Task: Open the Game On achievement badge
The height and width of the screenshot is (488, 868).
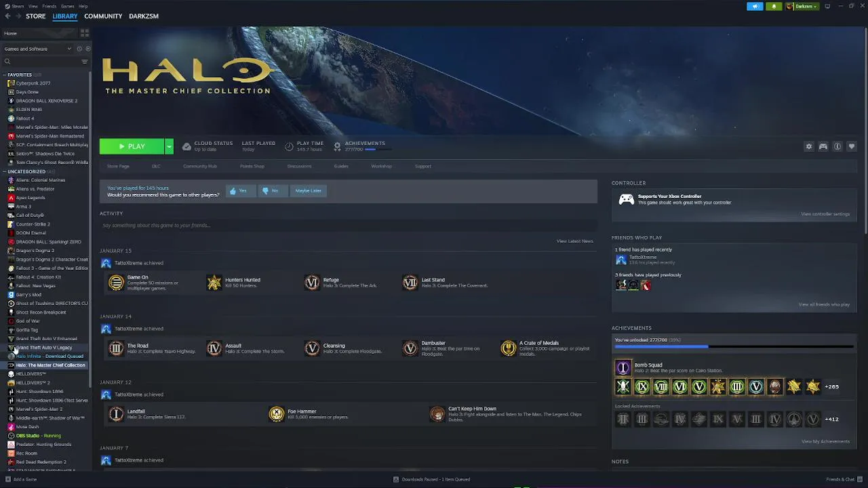Action: 116,283
